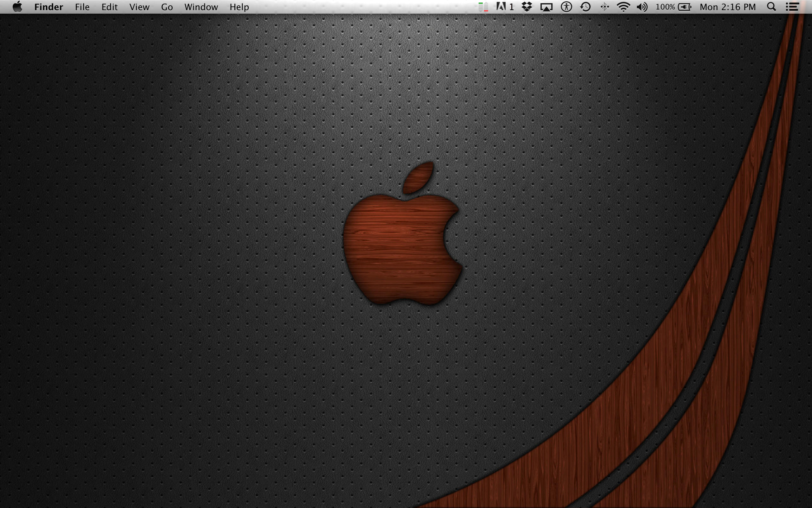Open Spotlight search magnifier
812x508 pixels.
pyautogui.click(x=771, y=7)
